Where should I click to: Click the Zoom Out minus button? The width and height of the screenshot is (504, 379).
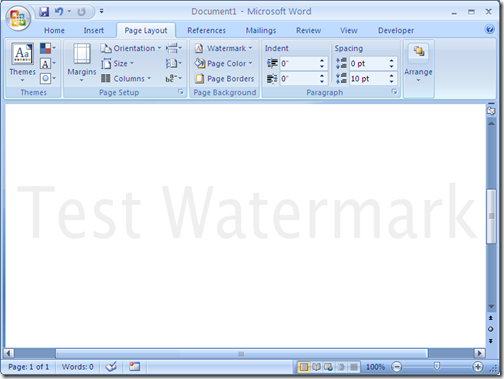(397, 367)
